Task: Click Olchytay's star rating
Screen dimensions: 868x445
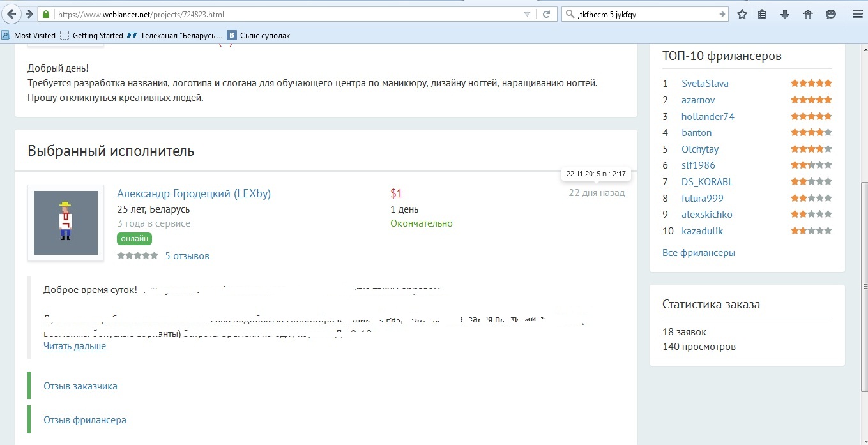Action: tap(811, 149)
